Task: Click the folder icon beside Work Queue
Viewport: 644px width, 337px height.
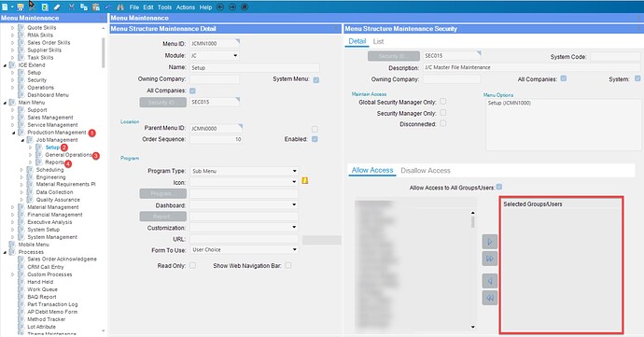Action: [21, 289]
